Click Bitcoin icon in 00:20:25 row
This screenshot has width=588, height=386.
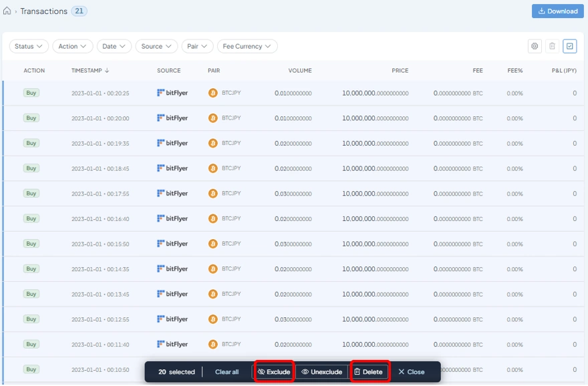[213, 93]
